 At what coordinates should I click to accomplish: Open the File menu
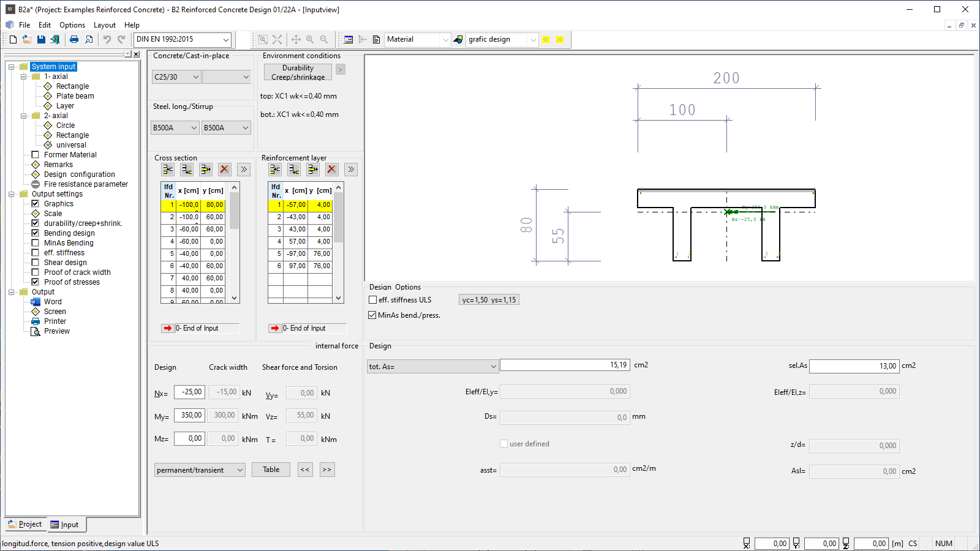(x=24, y=25)
